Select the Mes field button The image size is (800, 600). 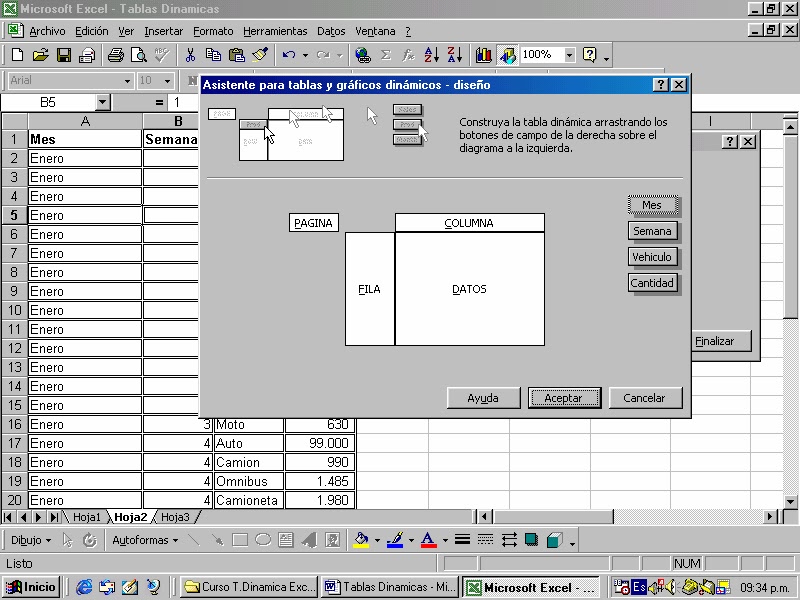point(653,205)
